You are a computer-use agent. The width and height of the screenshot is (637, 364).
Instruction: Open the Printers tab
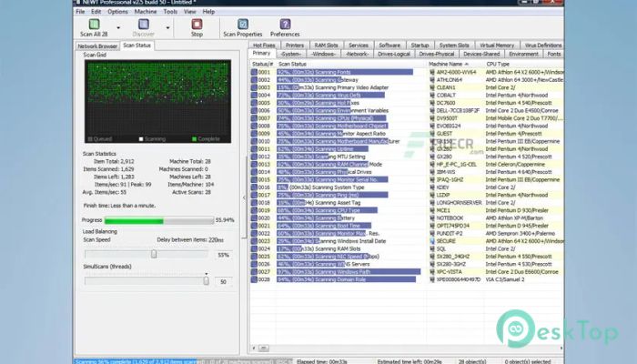pos(295,45)
